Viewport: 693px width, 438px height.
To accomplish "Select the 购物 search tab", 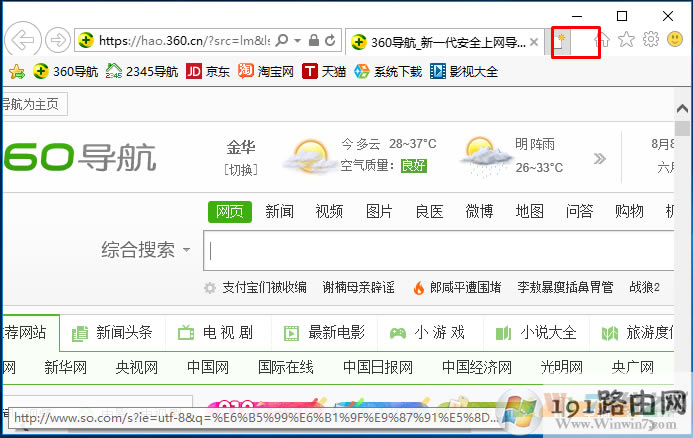I will [x=629, y=211].
